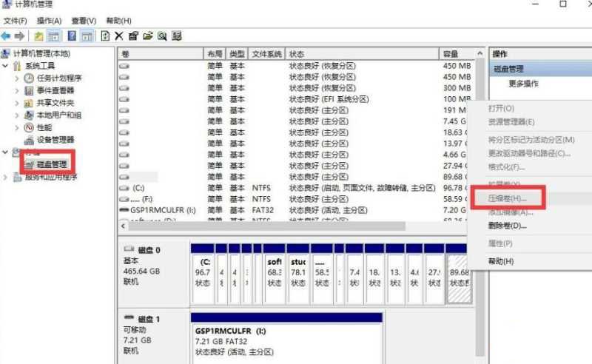Click the Back arrow in the toolbar
The width and height of the screenshot is (592, 364).
click(6, 36)
